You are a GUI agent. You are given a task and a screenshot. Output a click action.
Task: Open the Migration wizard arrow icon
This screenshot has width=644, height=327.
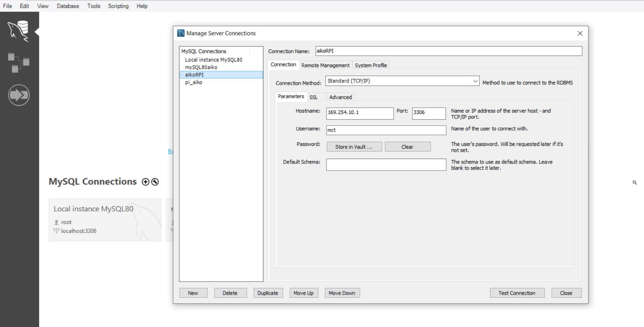pos(19,95)
